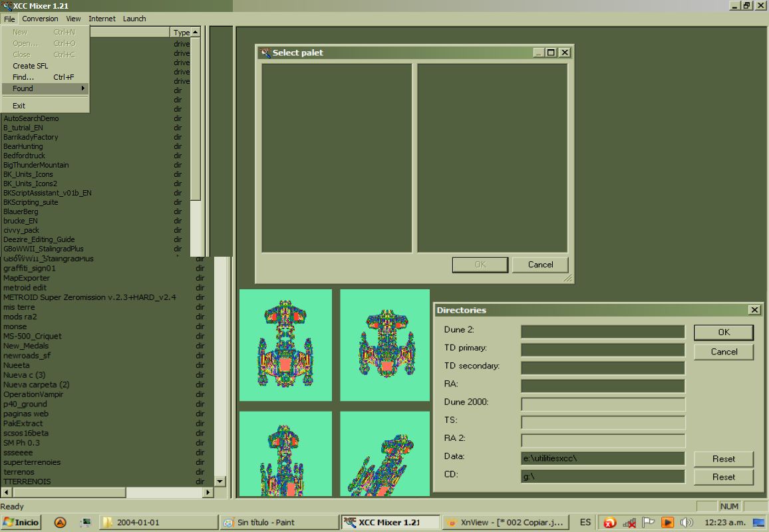Close the Directories dialog
This screenshot has width=769, height=532.
point(754,310)
